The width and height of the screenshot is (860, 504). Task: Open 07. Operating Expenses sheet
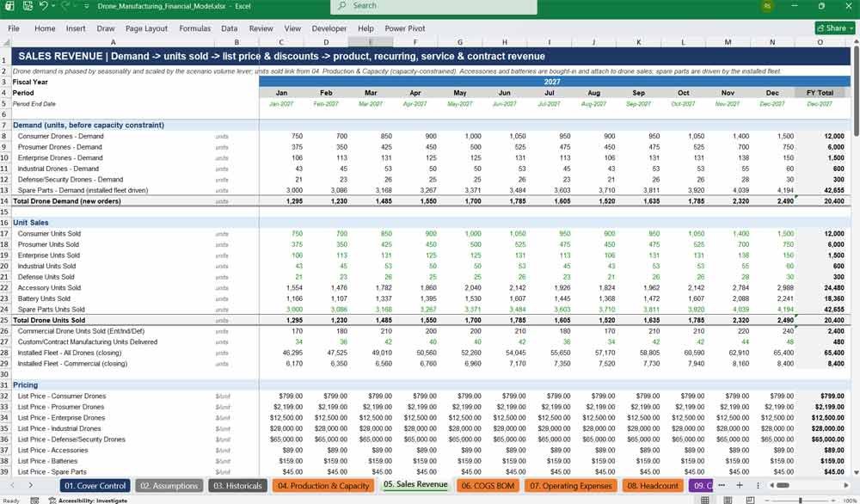pos(570,486)
